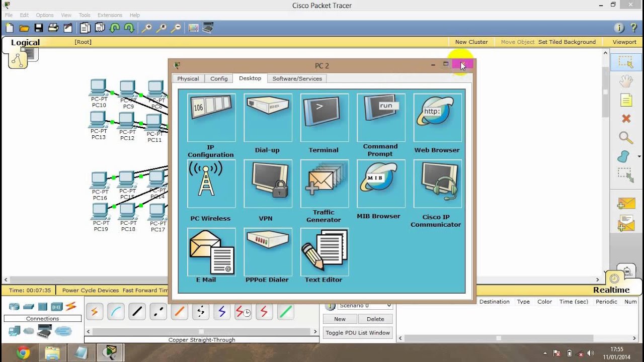Zoom out with the minus magnifier
The height and width of the screenshot is (362, 644).
176,28
